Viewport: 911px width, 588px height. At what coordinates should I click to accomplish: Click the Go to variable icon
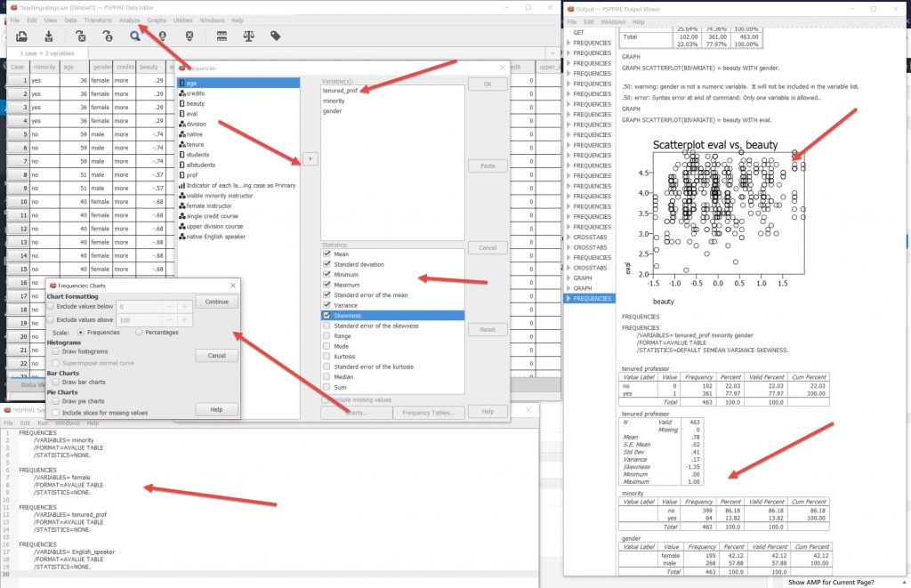point(108,36)
